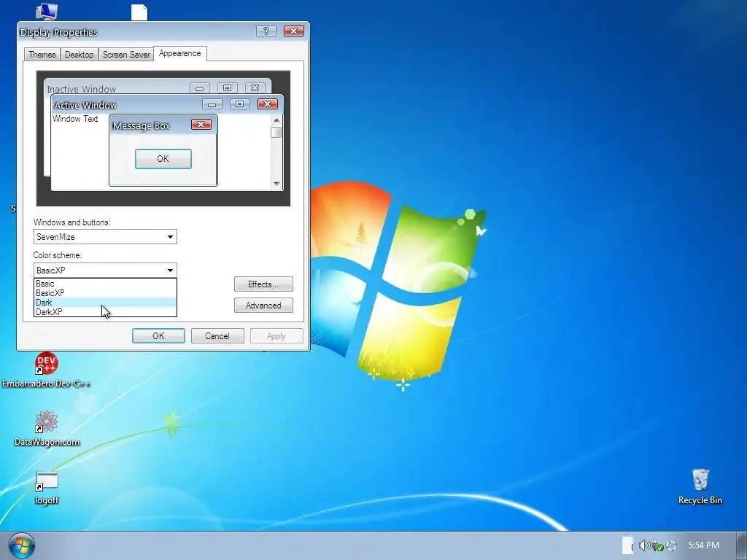747x560 pixels.
Task: Click the Display Properties help button
Action: pos(266,31)
